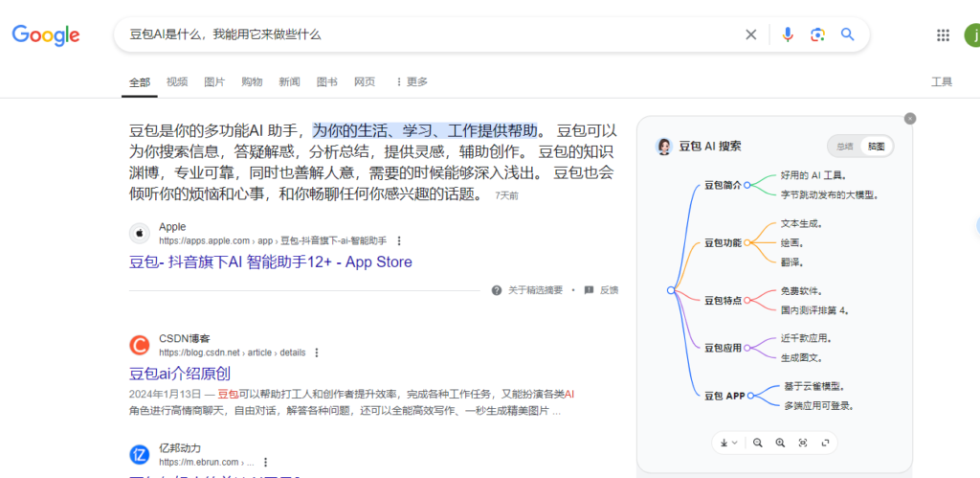This screenshot has width=980, height=478.
Task: Click the 绘画 mind map leaf
Action: coord(791,242)
